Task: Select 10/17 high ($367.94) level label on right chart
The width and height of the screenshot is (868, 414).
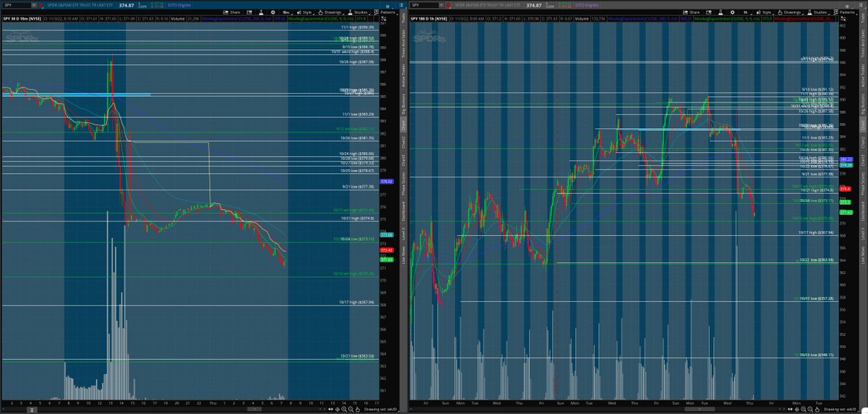Action: [816, 232]
